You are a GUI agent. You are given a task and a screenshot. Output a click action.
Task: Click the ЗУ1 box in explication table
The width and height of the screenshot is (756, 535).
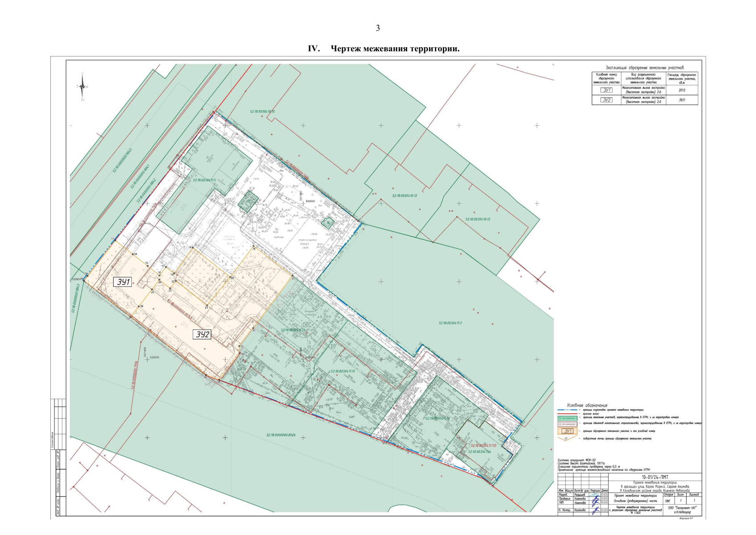[x=606, y=90]
